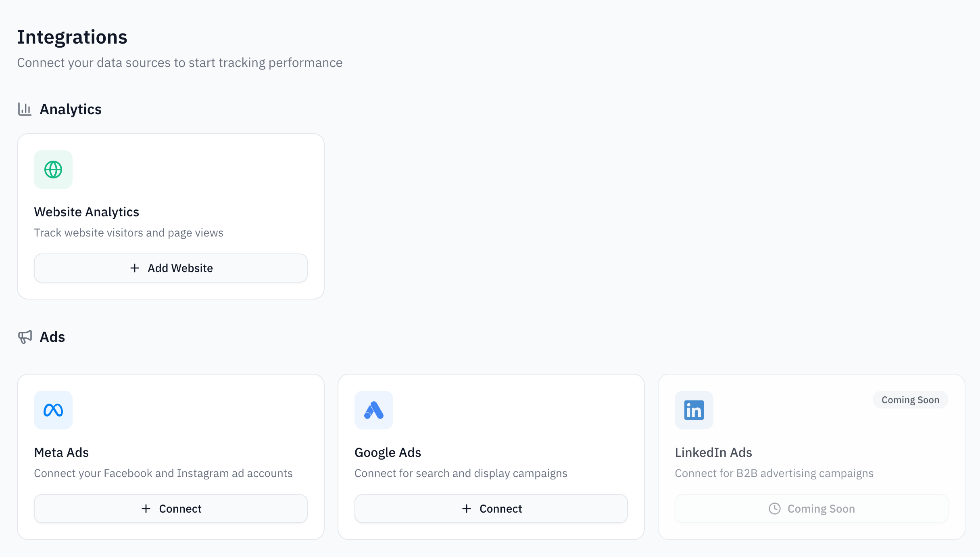Viewport: 980px width, 557px height.
Task: Click the LinkedIn Ads card title
Action: pos(713,452)
